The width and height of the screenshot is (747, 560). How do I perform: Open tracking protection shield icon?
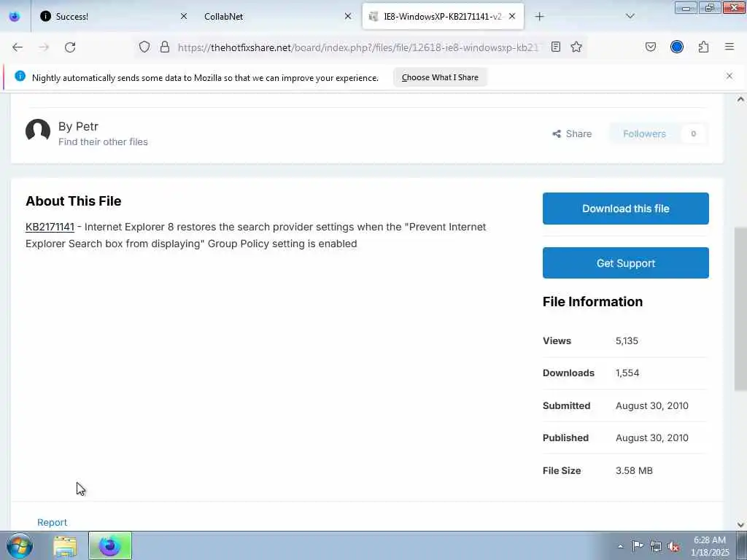(144, 47)
